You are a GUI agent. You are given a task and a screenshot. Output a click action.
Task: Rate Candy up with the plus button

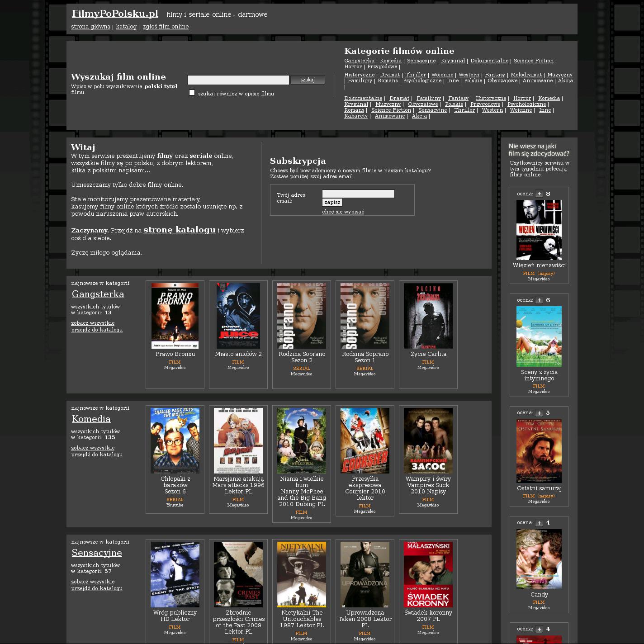(x=539, y=523)
